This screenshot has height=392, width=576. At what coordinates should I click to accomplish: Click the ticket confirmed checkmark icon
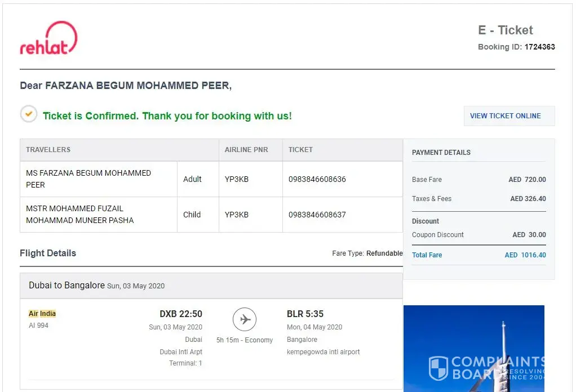click(x=29, y=114)
